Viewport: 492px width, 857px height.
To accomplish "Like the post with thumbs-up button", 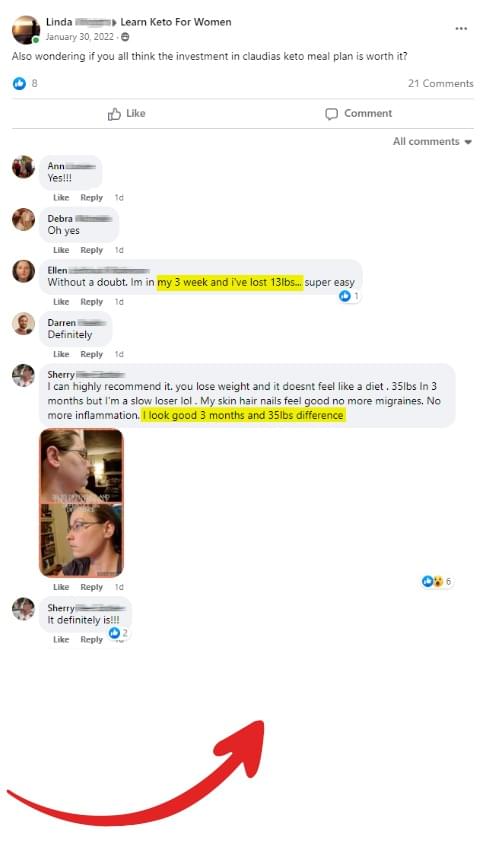I will click(126, 114).
